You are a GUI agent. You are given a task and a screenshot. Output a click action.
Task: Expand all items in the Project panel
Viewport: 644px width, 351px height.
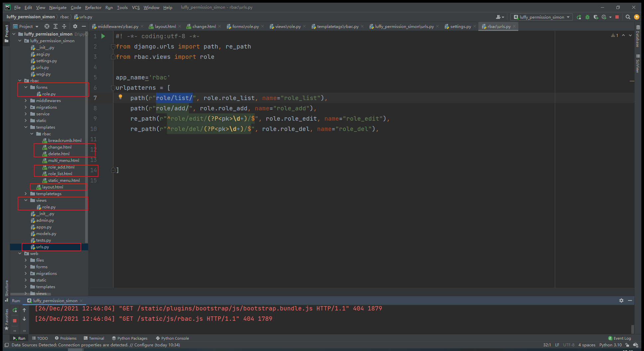pos(56,26)
